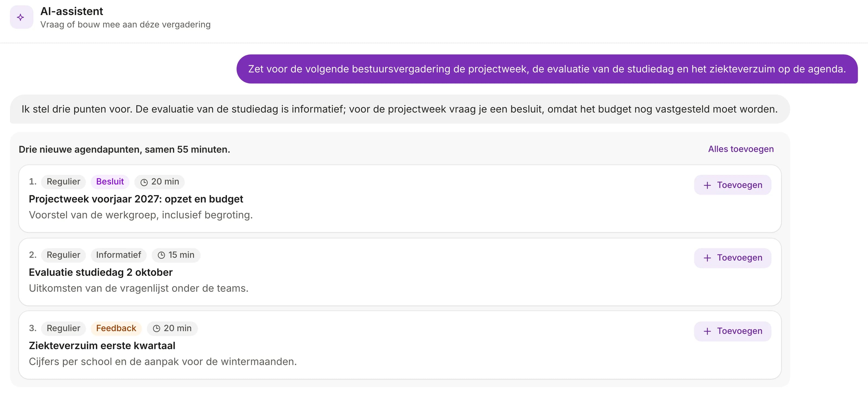Add all agenda items via Alles toevoegen
Image resolution: width=868 pixels, height=401 pixels.
point(741,149)
